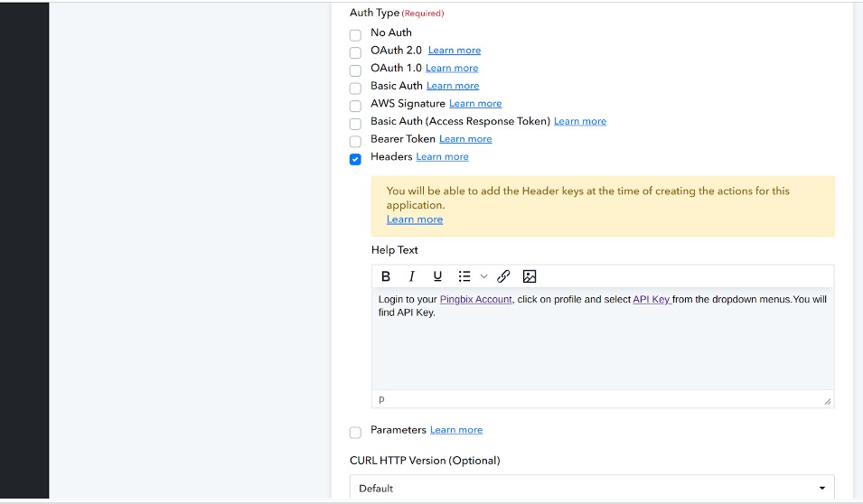Click the 'CURL HTTP Version (Optional)' label

point(425,460)
